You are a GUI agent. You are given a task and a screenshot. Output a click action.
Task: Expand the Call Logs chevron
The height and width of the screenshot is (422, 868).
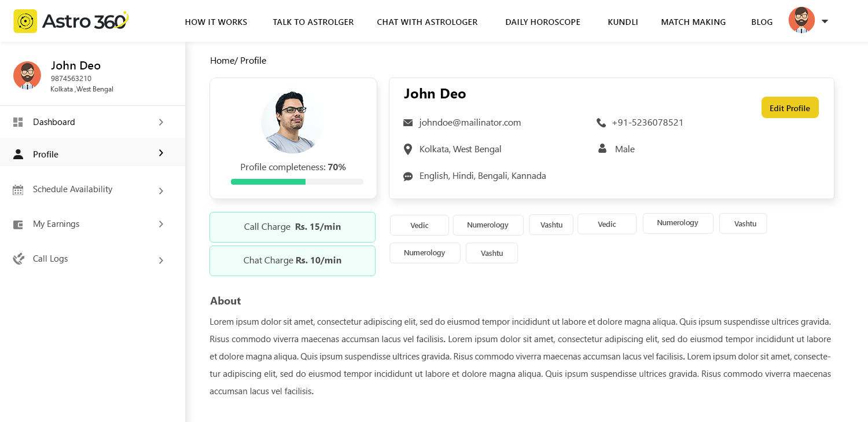click(161, 260)
